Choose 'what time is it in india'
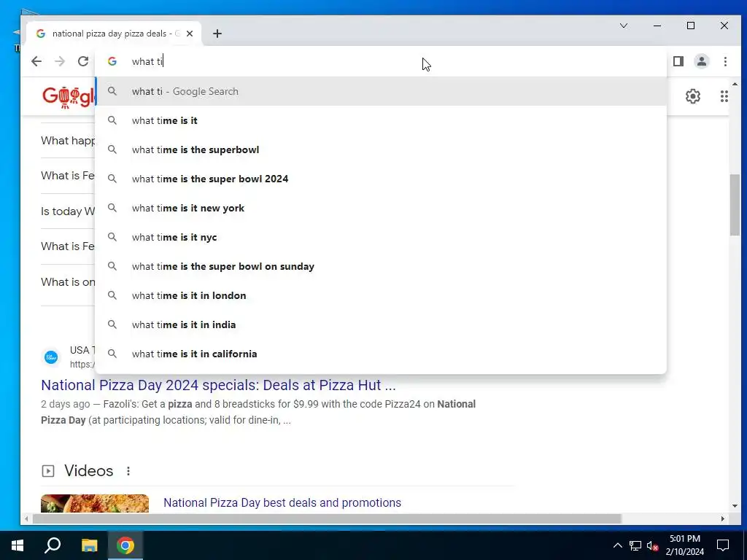 pos(381,324)
